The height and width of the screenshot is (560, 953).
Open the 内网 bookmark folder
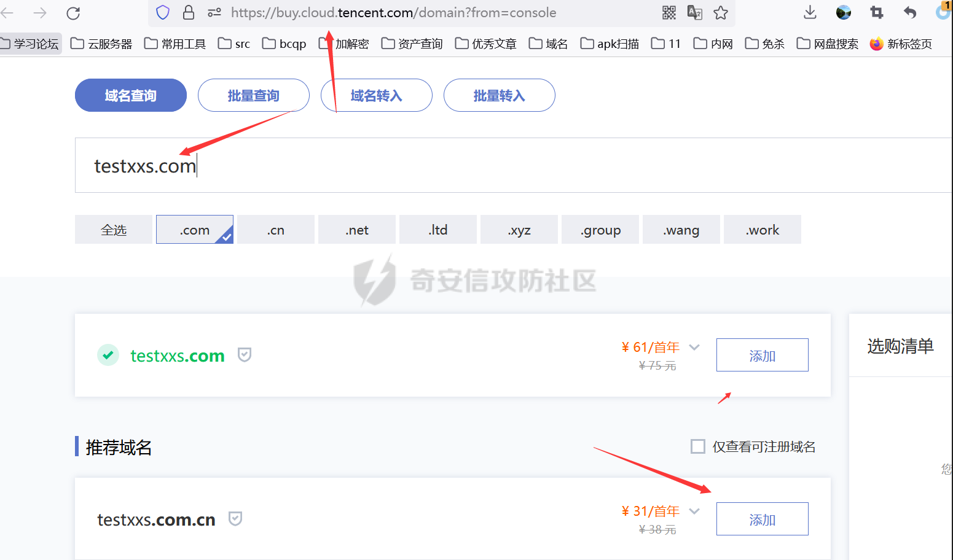[713, 44]
